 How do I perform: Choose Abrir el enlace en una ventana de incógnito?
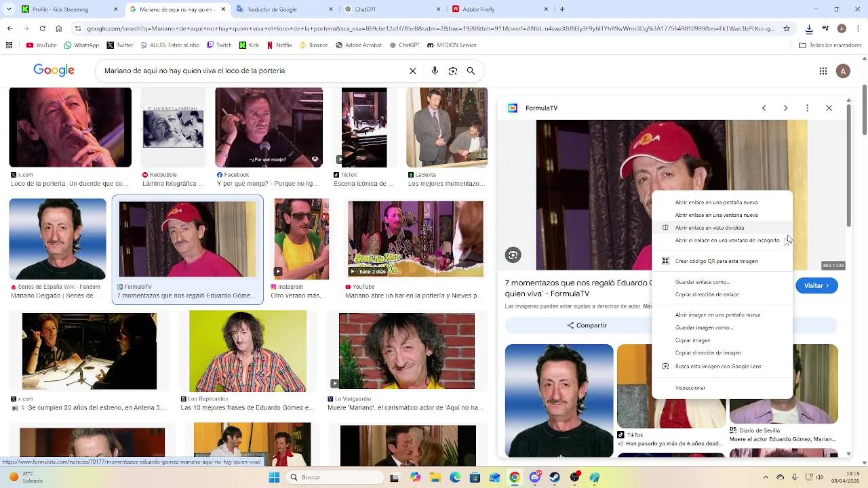[722, 241]
